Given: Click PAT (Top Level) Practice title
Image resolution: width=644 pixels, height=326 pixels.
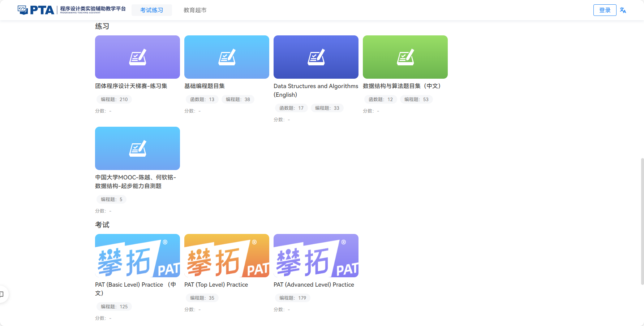Looking at the screenshot, I should pyautogui.click(x=216, y=284).
